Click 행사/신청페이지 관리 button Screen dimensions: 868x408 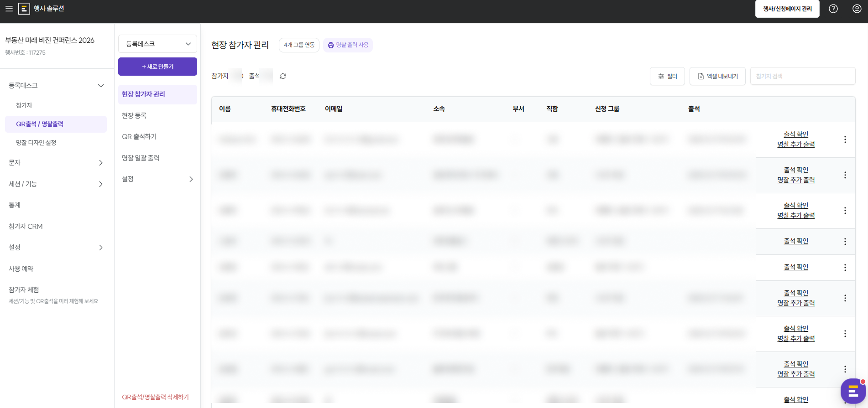coord(787,9)
